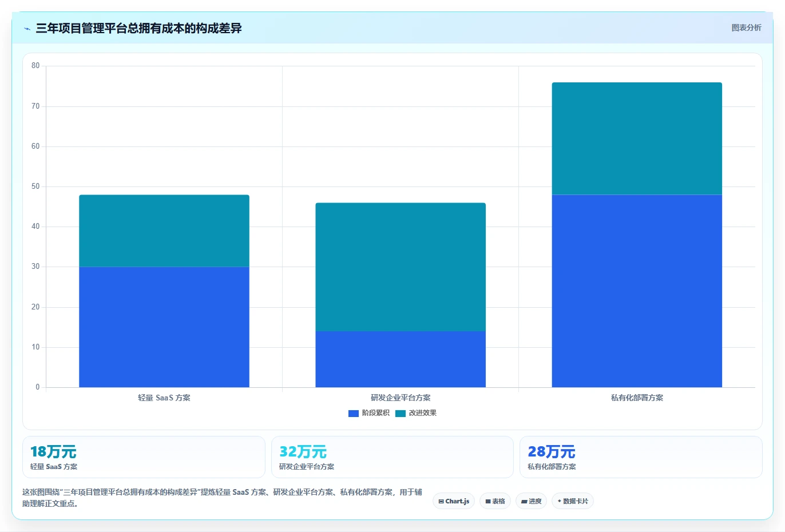Click the y-axis value 50
Image resolution: width=785 pixels, height=532 pixels.
coord(35,186)
